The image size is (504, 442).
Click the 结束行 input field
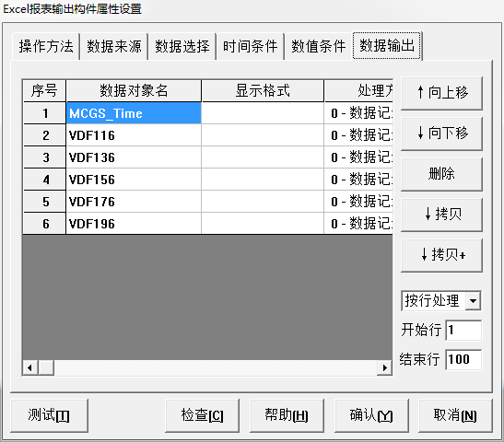point(463,359)
